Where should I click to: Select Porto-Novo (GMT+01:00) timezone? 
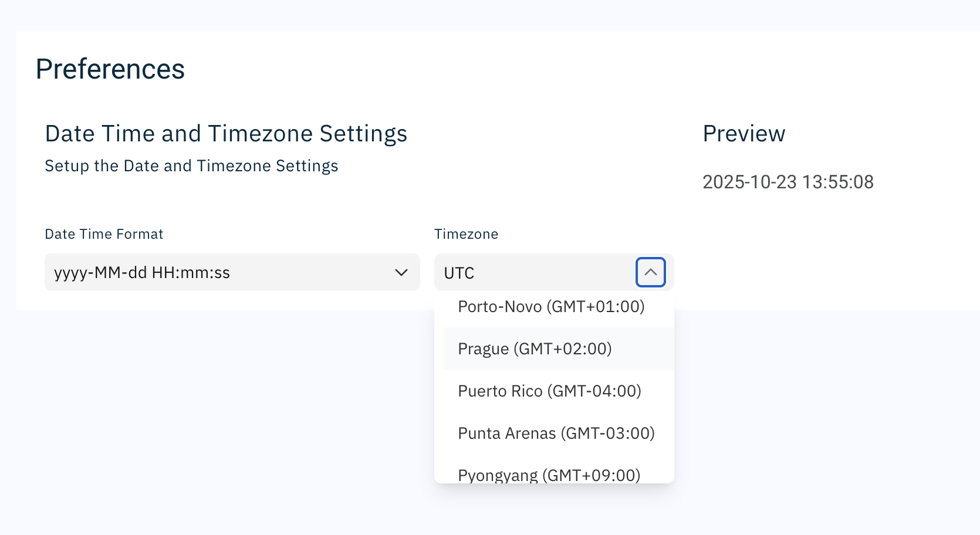click(551, 307)
